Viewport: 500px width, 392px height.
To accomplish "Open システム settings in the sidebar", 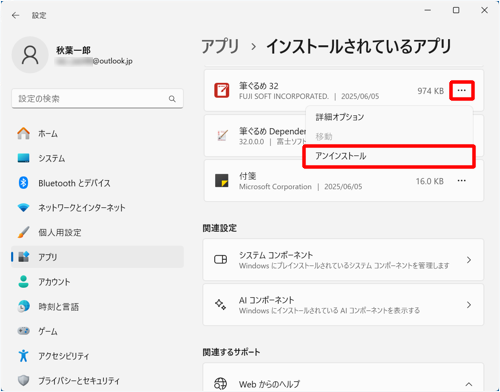I will (x=97, y=158).
